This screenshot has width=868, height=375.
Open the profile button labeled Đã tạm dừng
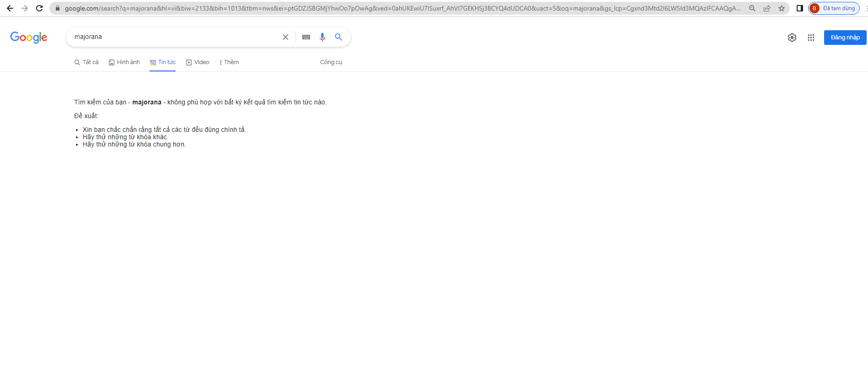click(x=834, y=8)
